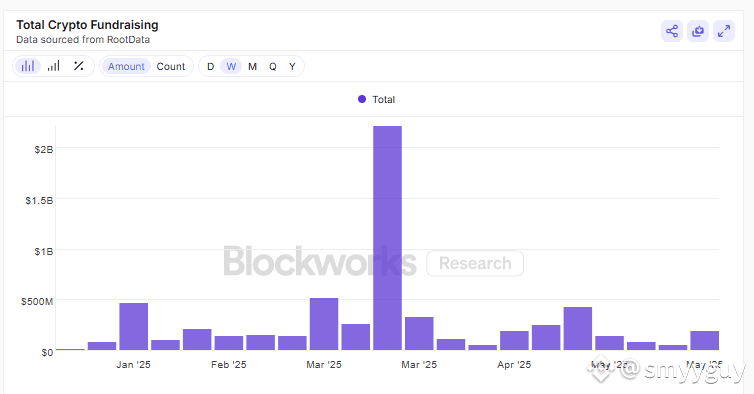Click the $1.5B y-axis label
The width and height of the screenshot is (754, 394).
coord(39,200)
